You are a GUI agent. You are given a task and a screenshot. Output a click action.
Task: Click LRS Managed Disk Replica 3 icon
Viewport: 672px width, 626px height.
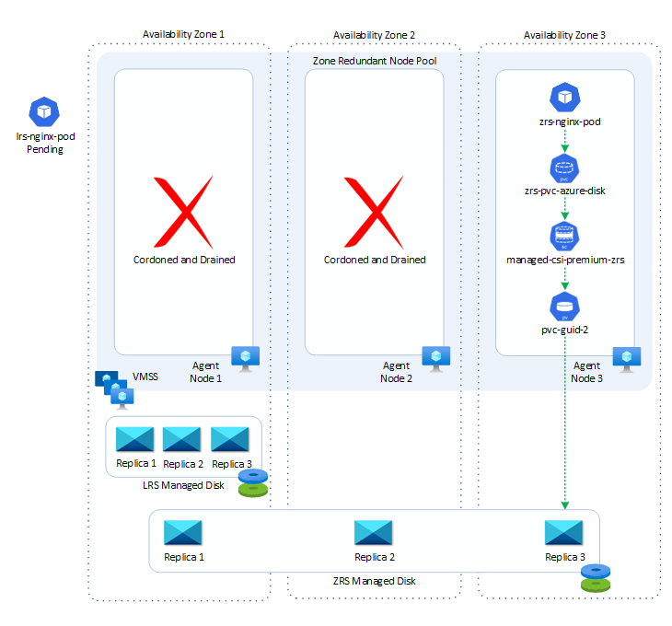point(230,439)
